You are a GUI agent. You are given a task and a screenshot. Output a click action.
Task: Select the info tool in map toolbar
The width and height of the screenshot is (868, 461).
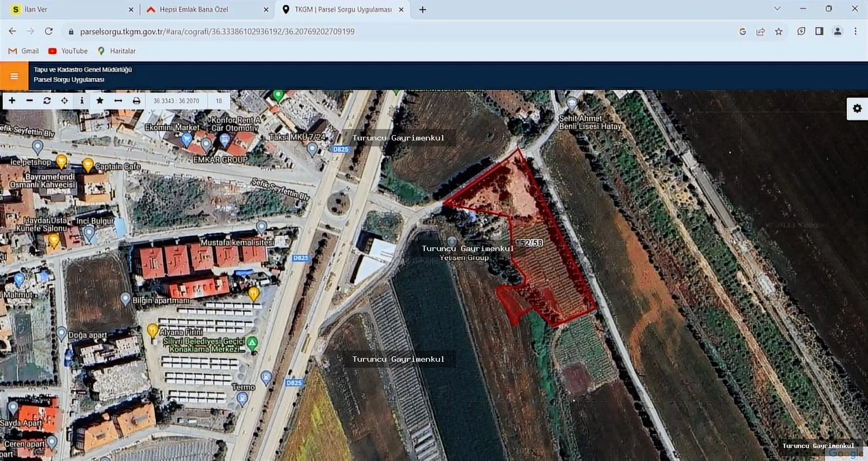coord(82,100)
